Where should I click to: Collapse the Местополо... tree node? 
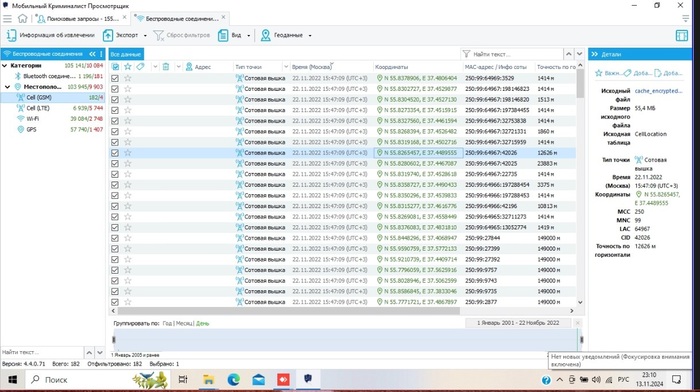[x=8, y=87]
